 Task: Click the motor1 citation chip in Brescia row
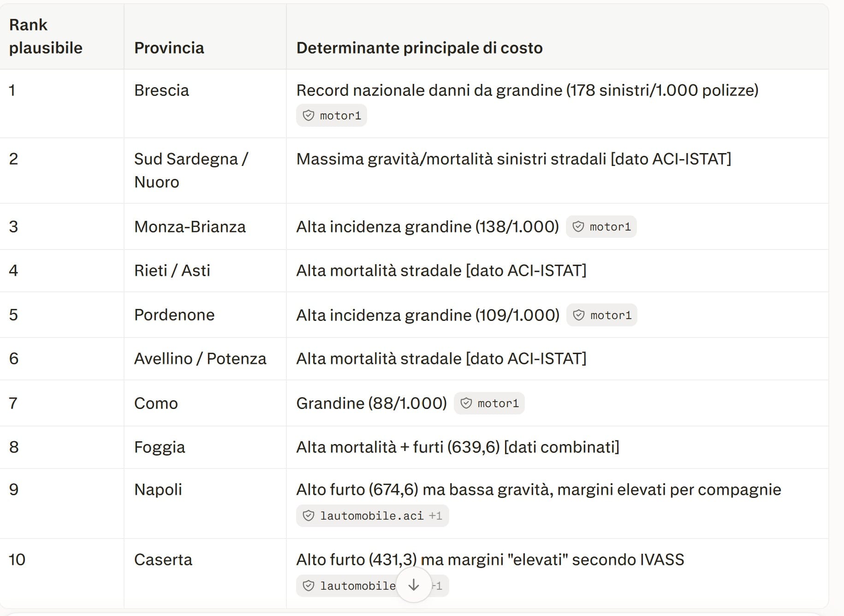(331, 115)
